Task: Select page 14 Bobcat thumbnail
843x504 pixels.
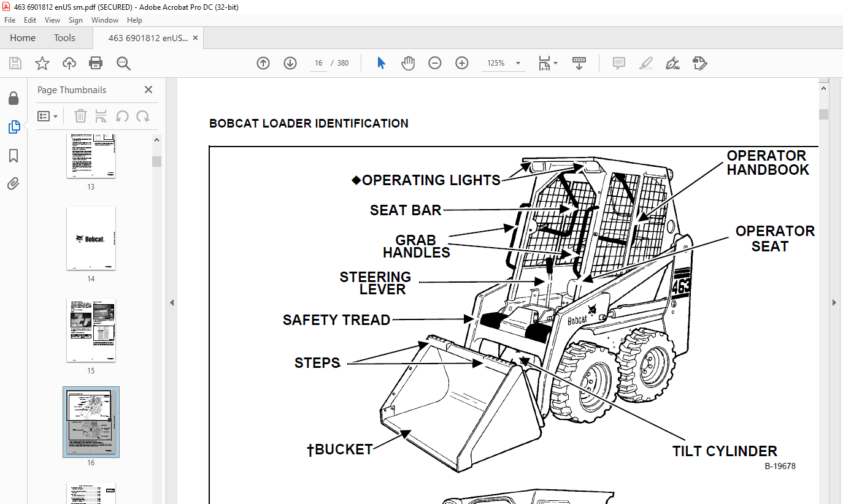Action: tap(91, 239)
